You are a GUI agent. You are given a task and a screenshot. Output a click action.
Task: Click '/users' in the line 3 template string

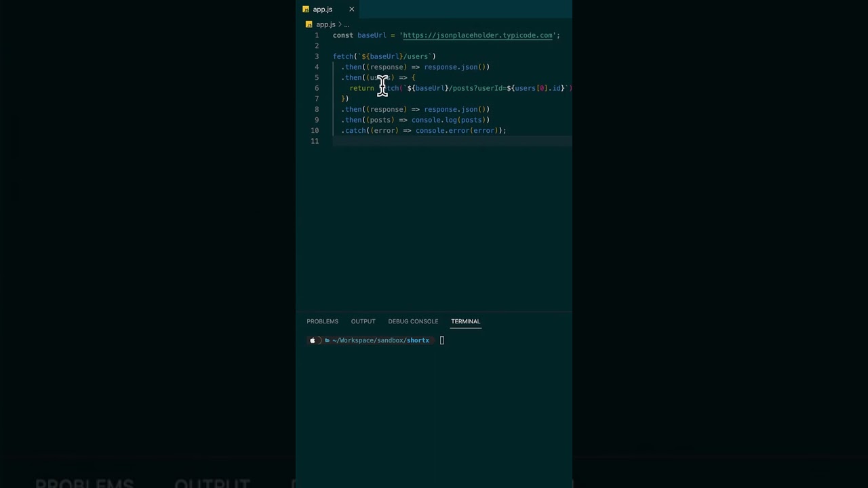pos(416,56)
